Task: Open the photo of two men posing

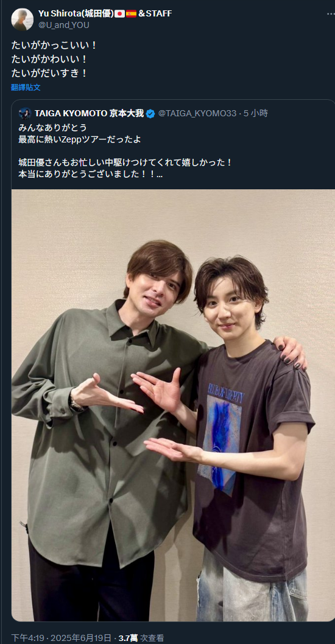Action: 173,405
